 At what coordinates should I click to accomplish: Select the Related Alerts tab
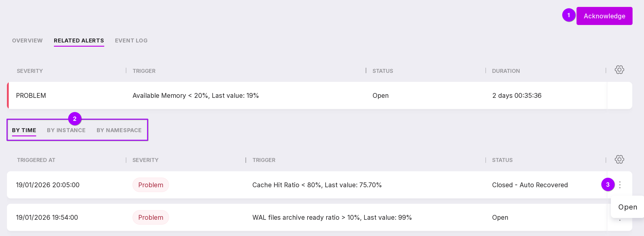point(79,40)
